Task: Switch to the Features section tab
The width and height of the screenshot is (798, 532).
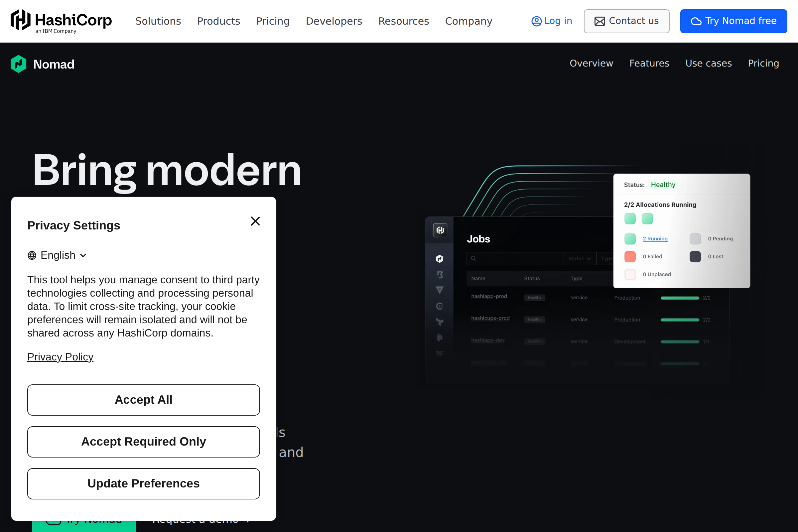Action: [649, 64]
